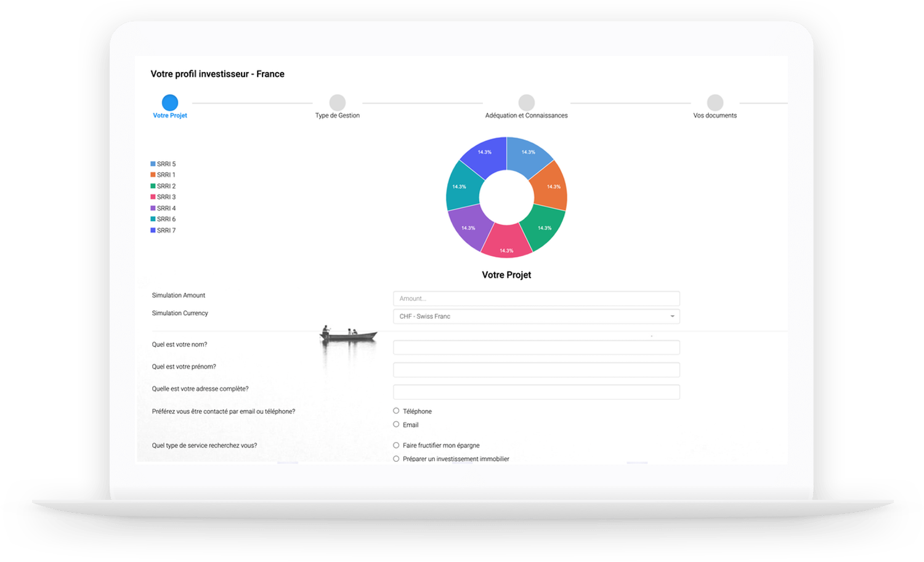The height and width of the screenshot is (562, 924).
Task: Click the Adéquation et Connaissances step circle
Action: click(526, 102)
